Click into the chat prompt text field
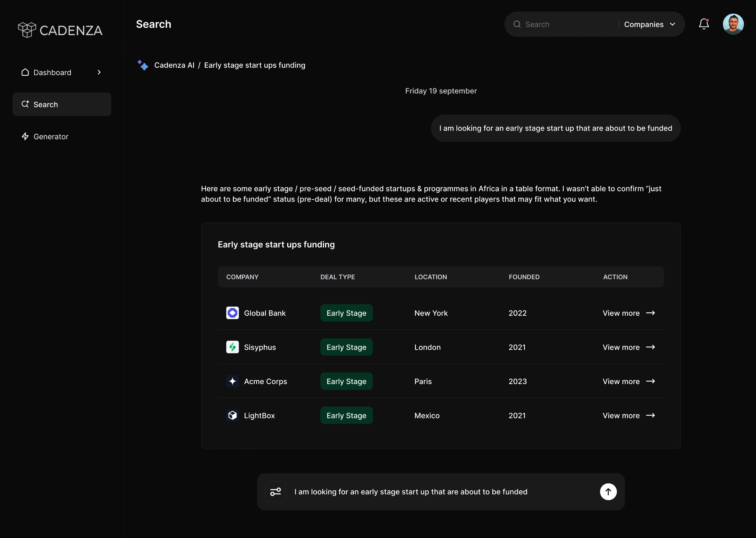This screenshot has height=538, width=756. 430,492
